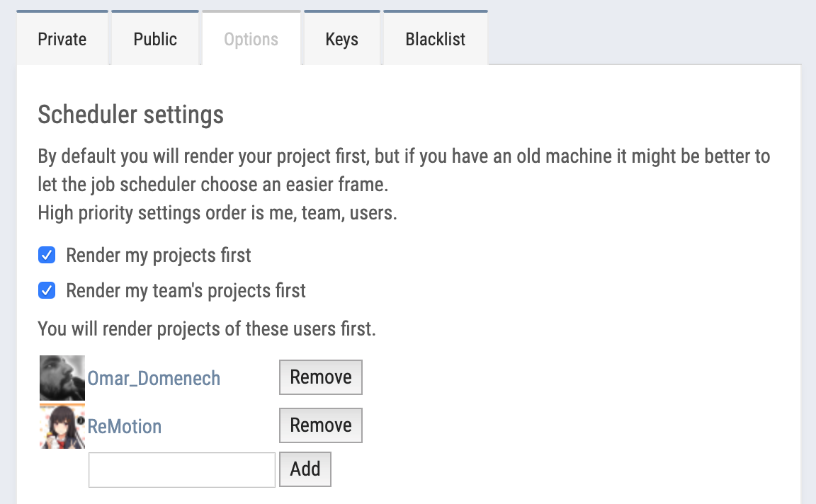Uncheck the Render my projects first checkbox
Image resolution: width=816 pixels, height=504 pixels.
point(47,255)
